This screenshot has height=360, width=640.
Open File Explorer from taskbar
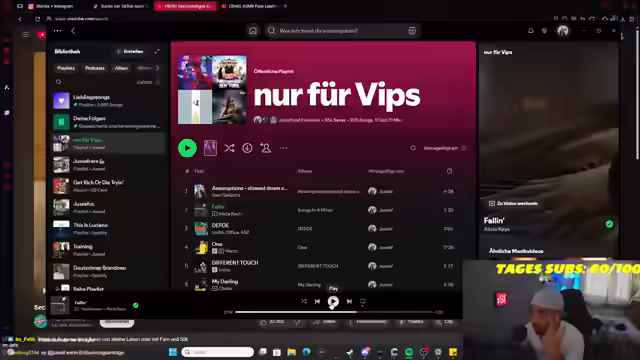(291, 352)
